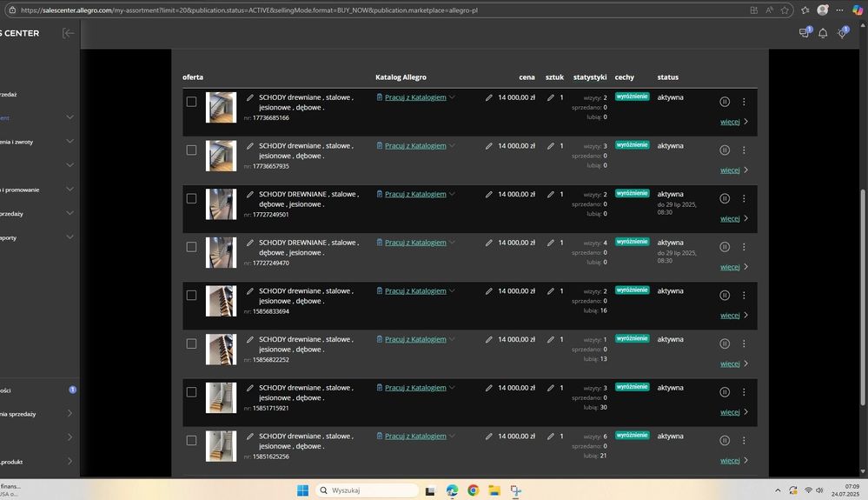
Task: Pause offer number 15851715921
Action: point(725,392)
